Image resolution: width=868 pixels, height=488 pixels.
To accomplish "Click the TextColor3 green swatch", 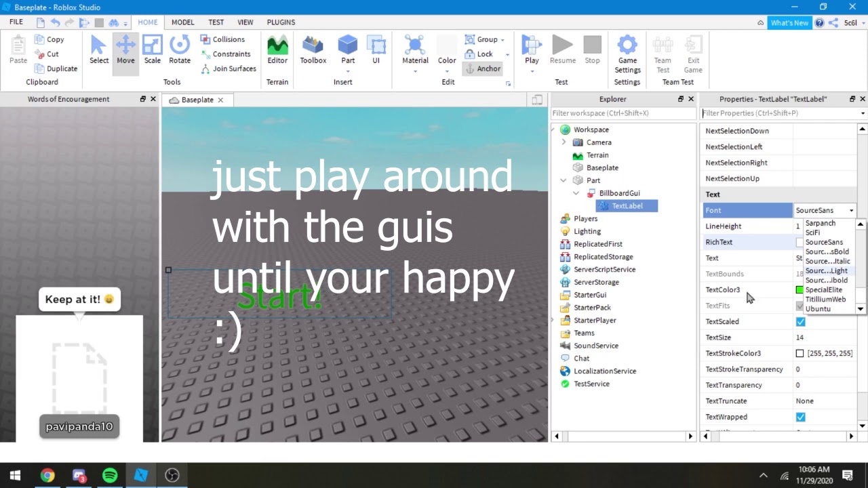I will pyautogui.click(x=800, y=290).
